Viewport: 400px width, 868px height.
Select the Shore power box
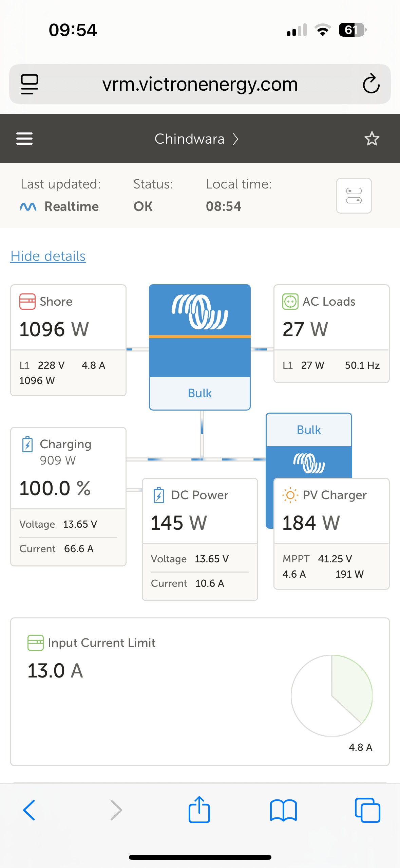[68, 340]
